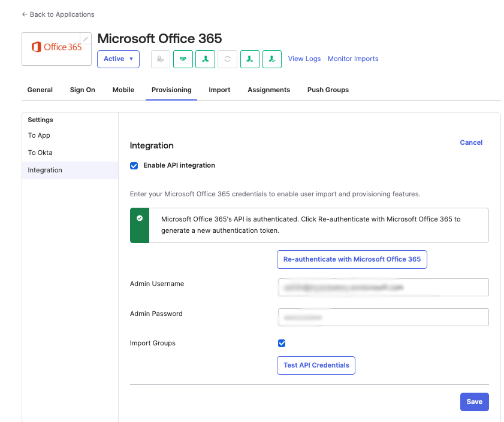This screenshot has height=422, width=504.
Task: Click the green person with checkmark icon
Action: coord(272,59)
